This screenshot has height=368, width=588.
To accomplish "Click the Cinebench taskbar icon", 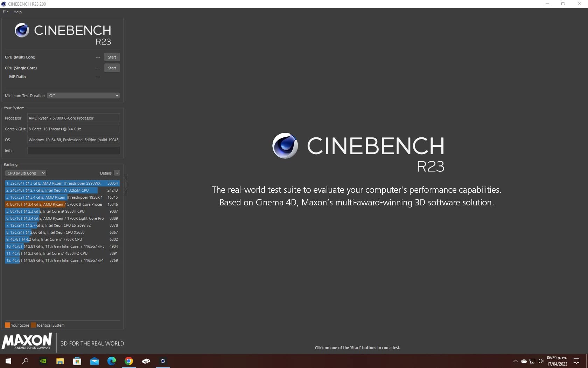I will coord(163,361).
